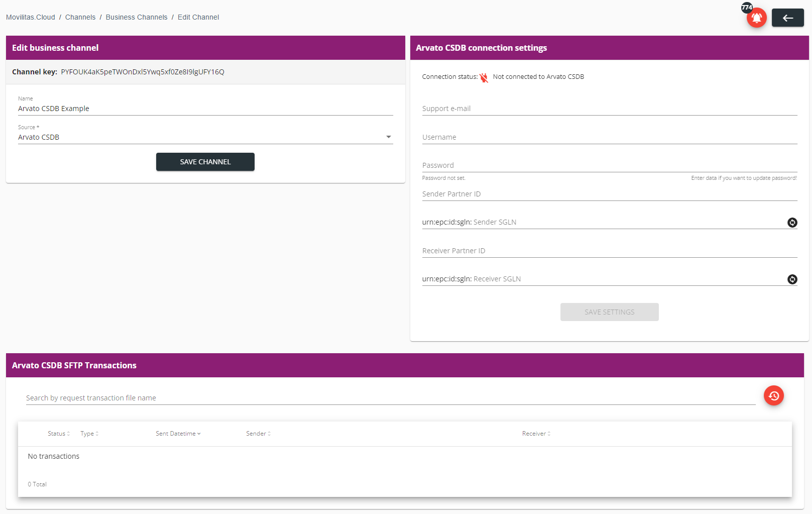Click the refresh icon next to Receiver SGLN

point(792,279)
